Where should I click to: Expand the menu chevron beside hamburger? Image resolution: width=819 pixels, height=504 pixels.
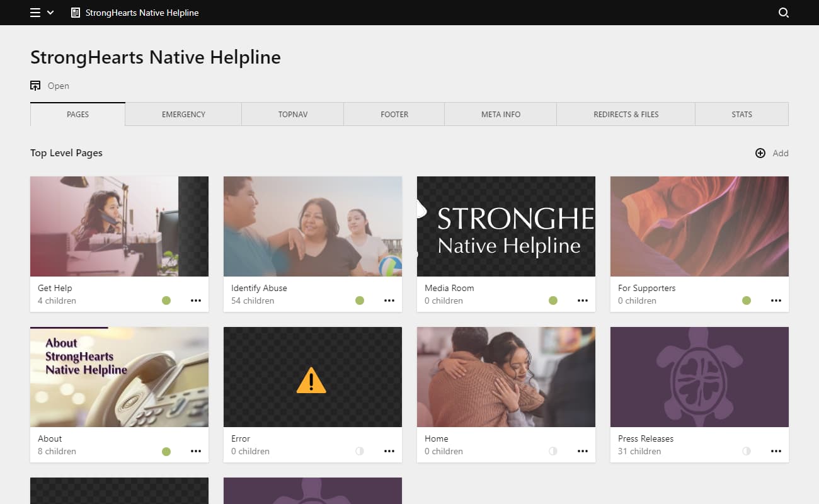[x=50, y=13]
